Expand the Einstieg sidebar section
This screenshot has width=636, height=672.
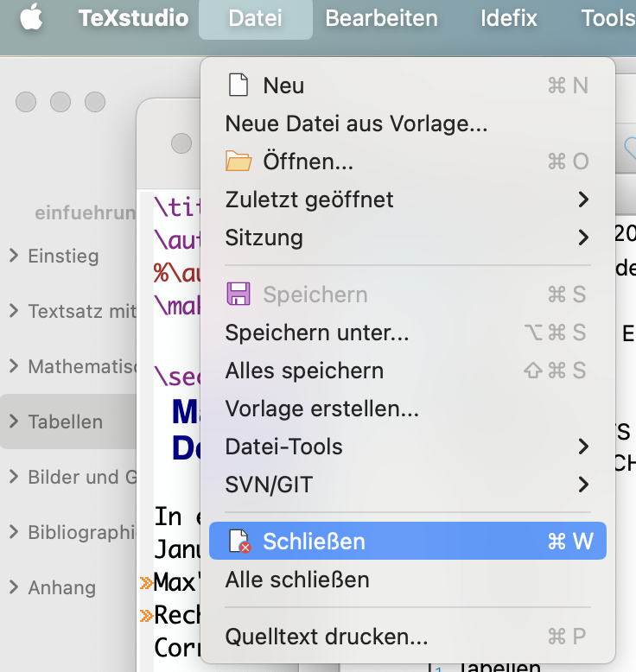pos(14,256)
